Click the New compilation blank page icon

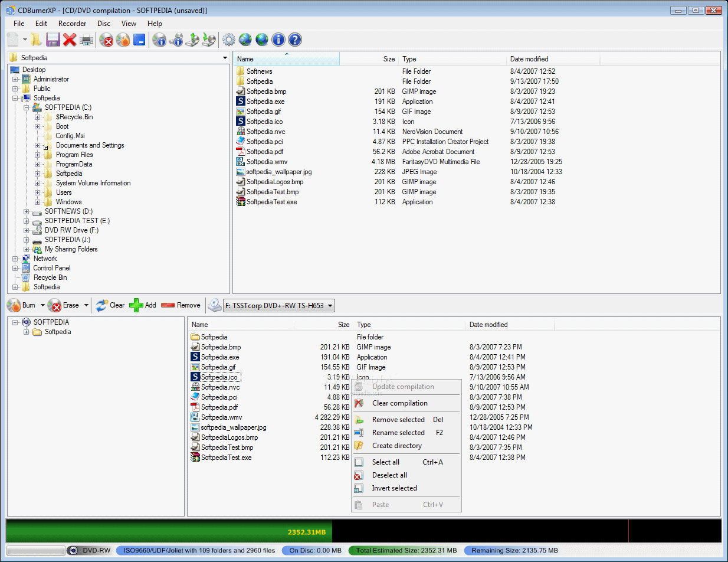[x=13, y=40]
